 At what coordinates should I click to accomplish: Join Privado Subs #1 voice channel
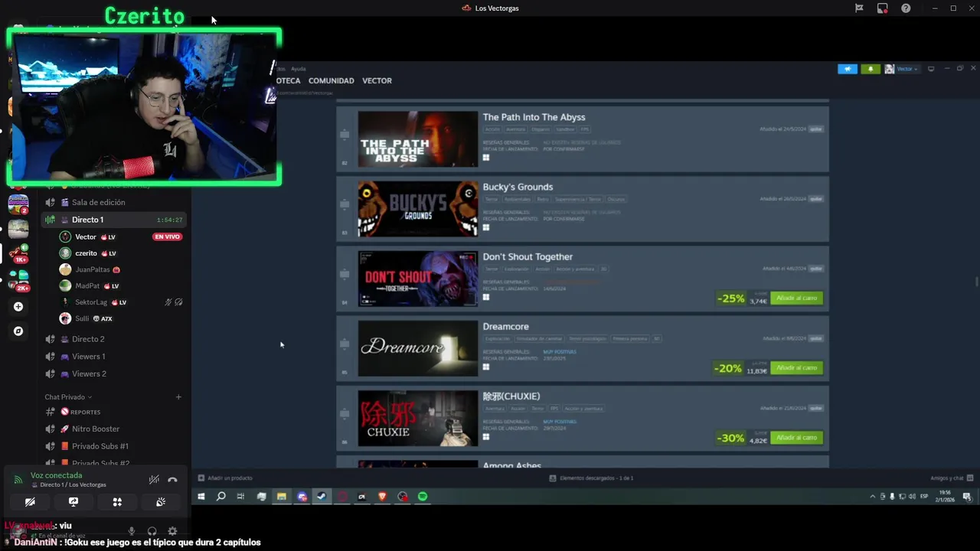[115, 446]
